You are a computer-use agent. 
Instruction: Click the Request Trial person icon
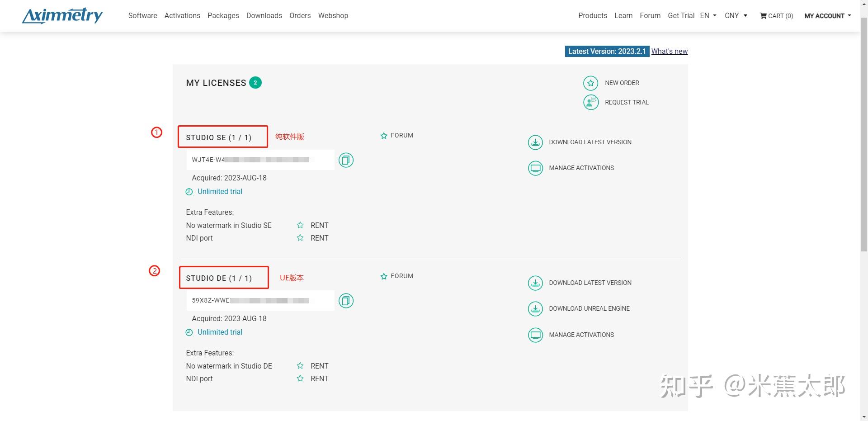click(590, 103)
